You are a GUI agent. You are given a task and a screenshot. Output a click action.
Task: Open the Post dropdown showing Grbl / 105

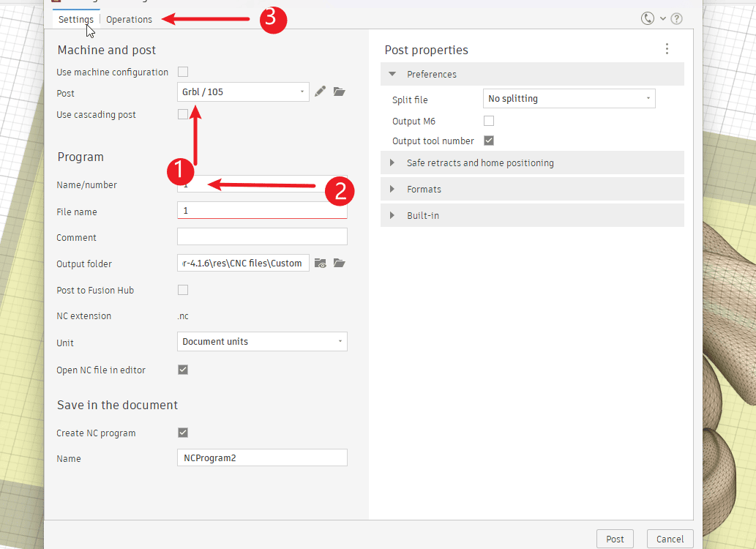click(243, 92)
